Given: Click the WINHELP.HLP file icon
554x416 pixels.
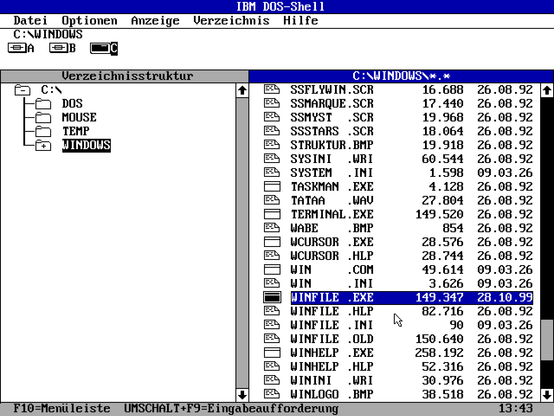Looking at the screenshot, I should 272,366.
